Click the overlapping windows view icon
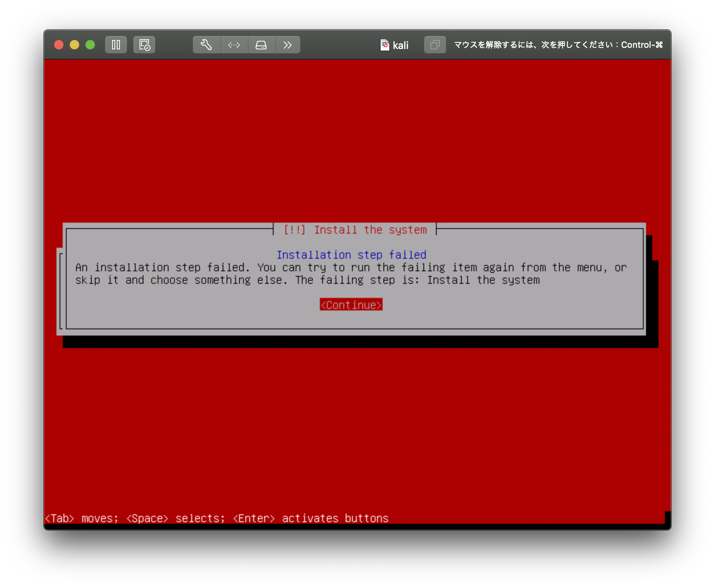The width and height of the screenshot is (715, 588). pos(435,45)
